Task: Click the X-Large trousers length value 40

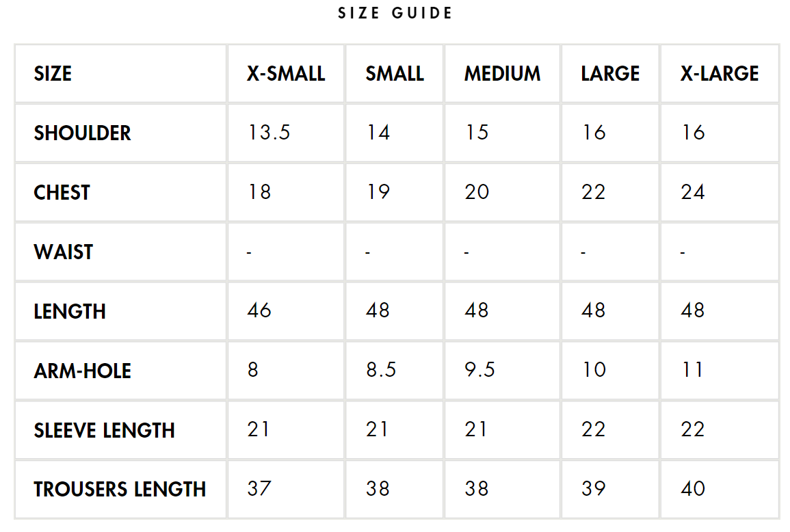Action: tap(692, 489)
